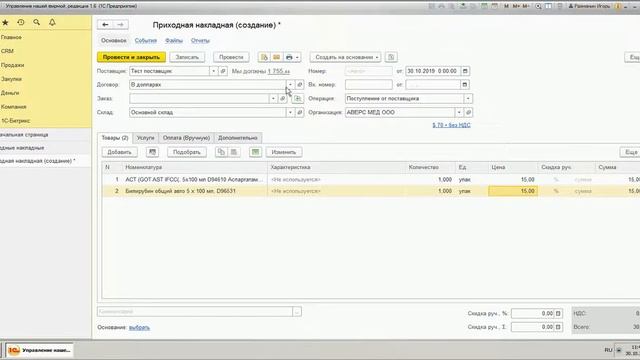Image resolution: width=640 pixels, height=360 pixels.
Task: Click the выбрать link next to Основание
Action: 139,327
